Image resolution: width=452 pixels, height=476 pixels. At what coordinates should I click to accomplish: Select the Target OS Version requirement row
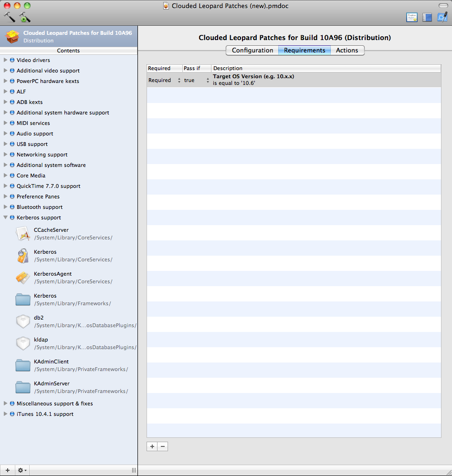click(294, 80)
